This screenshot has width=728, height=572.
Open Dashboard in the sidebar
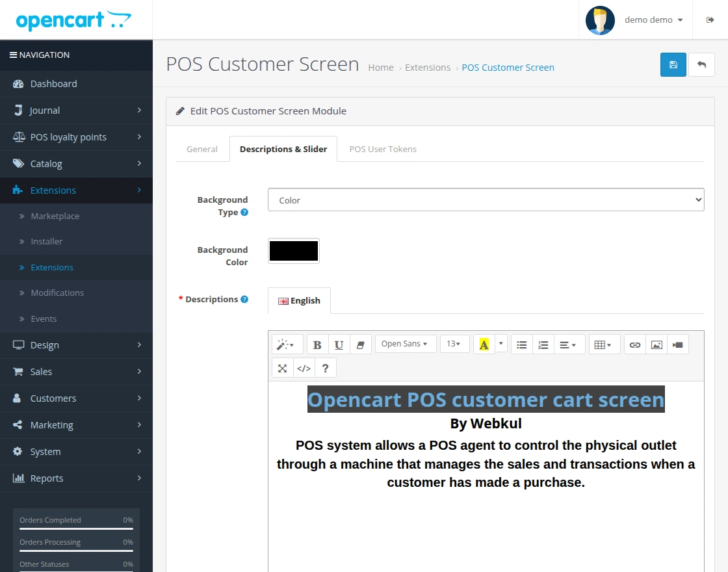coord(76,84)
